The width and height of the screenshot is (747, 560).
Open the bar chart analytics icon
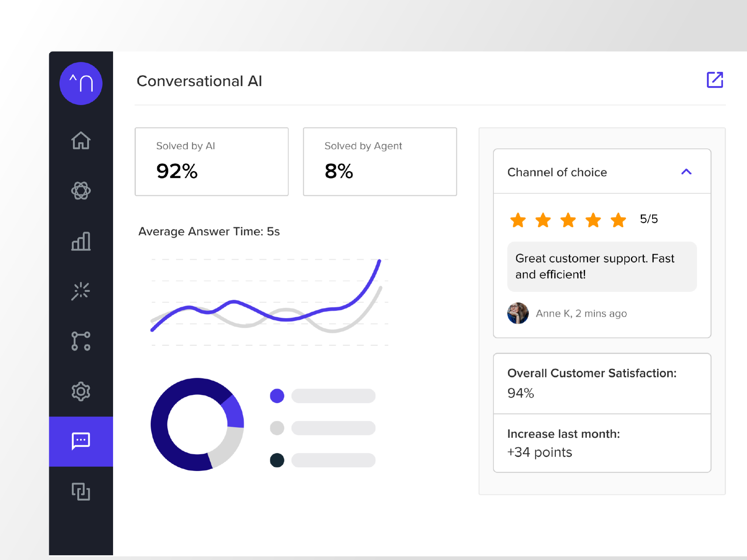[81, 241]
